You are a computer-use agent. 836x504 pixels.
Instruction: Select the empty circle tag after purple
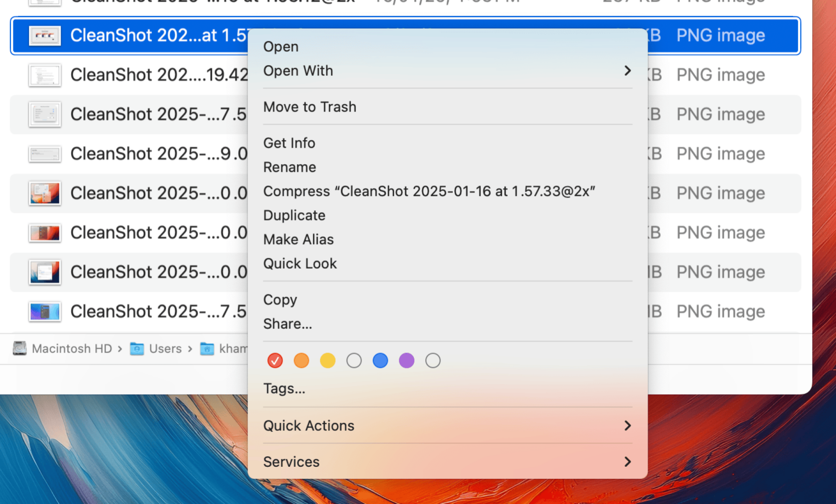pyautogui.click(x=433, y=361)
